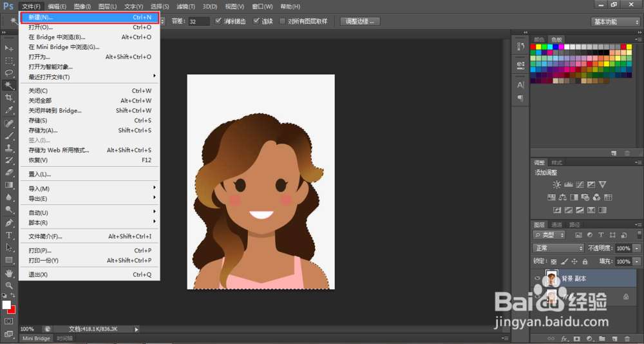Screen dimensions: 644x344
Task: Add a Brightness/Contrast adjustment
Action: click(556, 184)
